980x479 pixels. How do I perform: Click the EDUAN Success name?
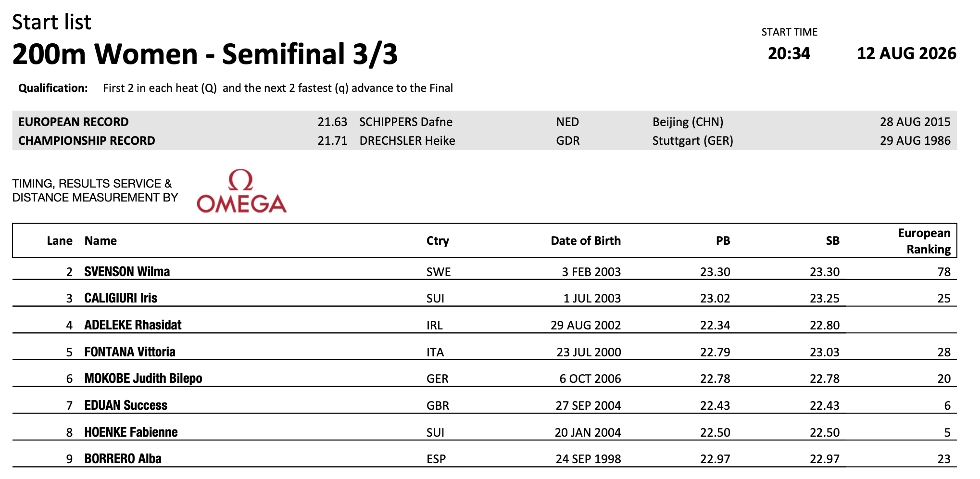pyautogui.click(x=126, y=405)
